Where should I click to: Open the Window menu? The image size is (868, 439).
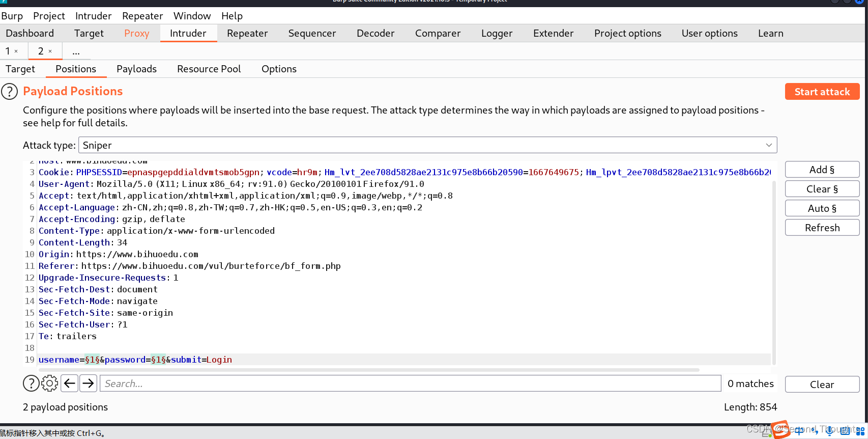click(x=192, y=16)
